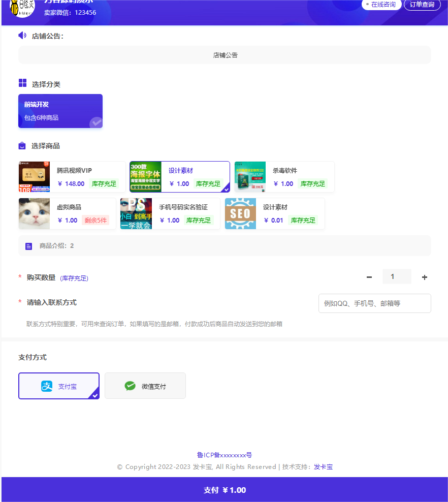Click the speaker announcement icon

tap(22, 36)
